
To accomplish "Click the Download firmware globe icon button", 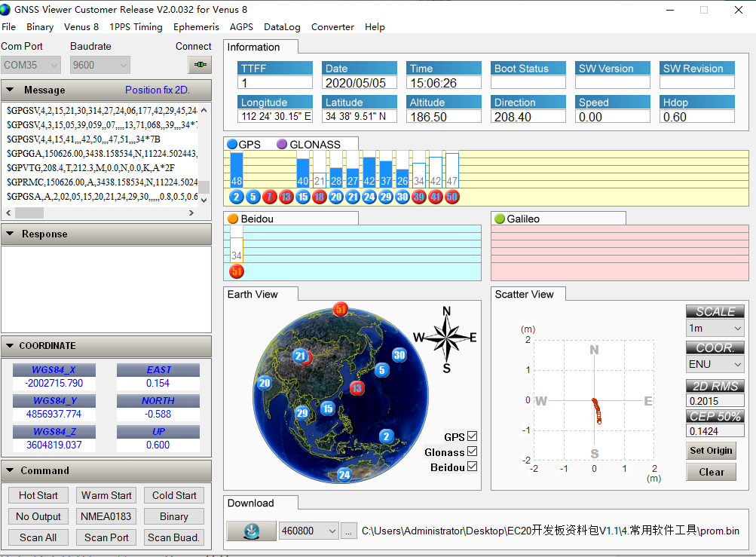I will tap(251, 531).
